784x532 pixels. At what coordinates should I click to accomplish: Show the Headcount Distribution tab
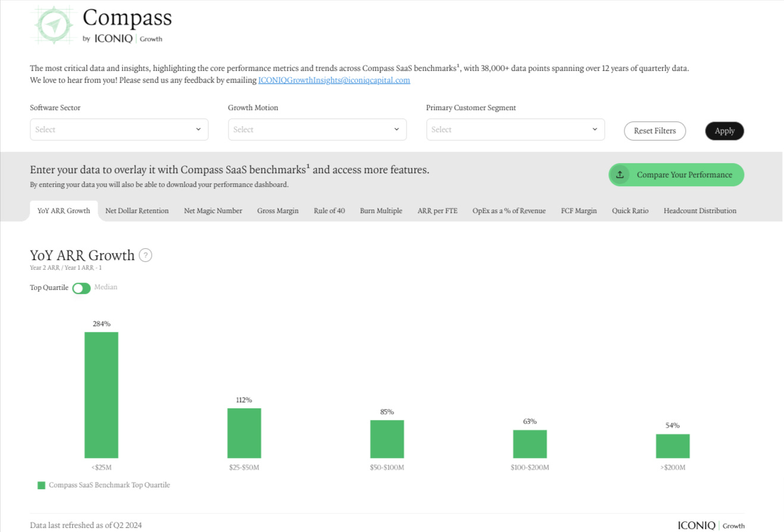[700, 211]
